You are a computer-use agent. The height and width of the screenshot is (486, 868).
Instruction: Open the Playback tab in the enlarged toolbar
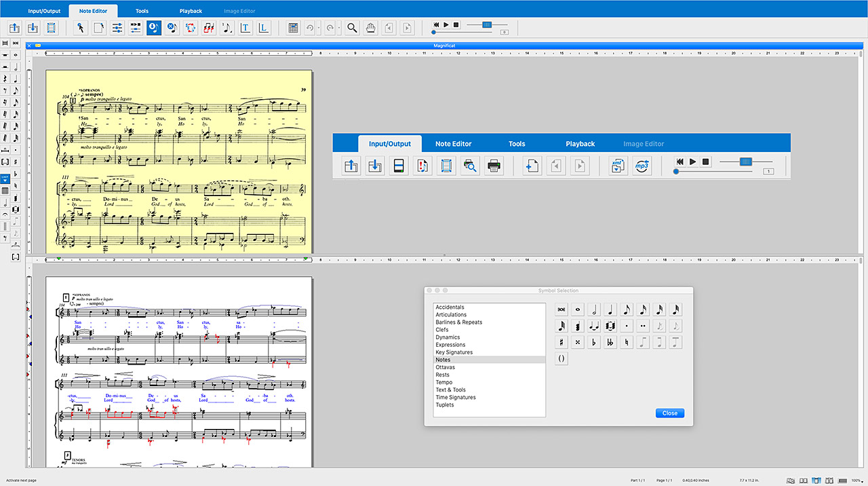(580, 144)
